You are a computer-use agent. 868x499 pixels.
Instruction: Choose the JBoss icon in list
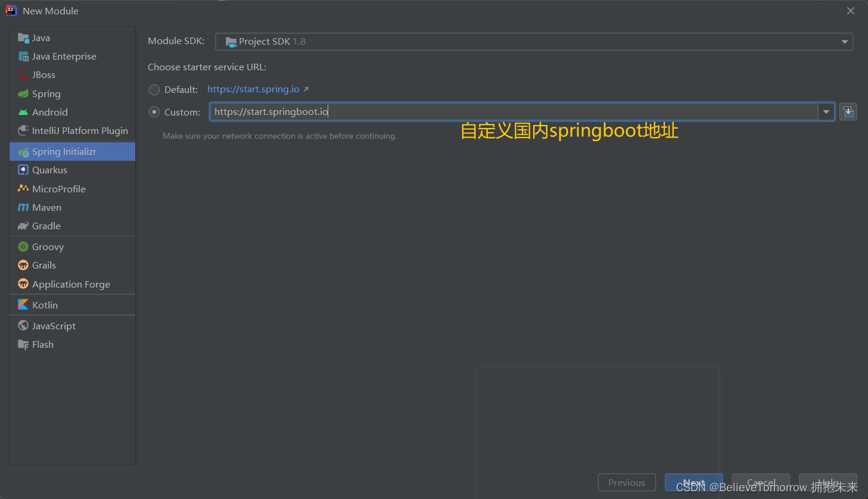point(23,75)
